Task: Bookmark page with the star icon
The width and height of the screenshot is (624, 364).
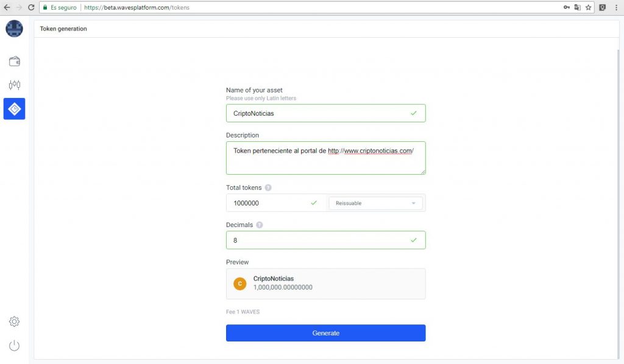Action: click(x=588, y=7)
